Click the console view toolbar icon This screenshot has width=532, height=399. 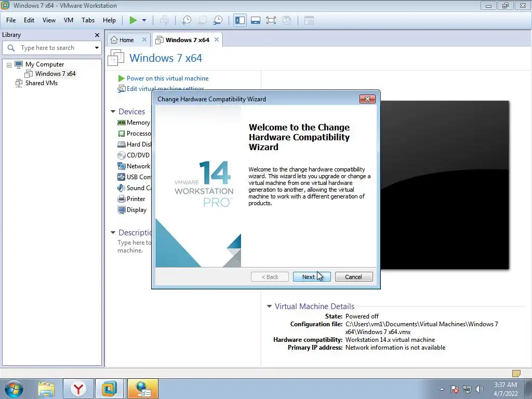pyautogui.click(x=309, y=20)
